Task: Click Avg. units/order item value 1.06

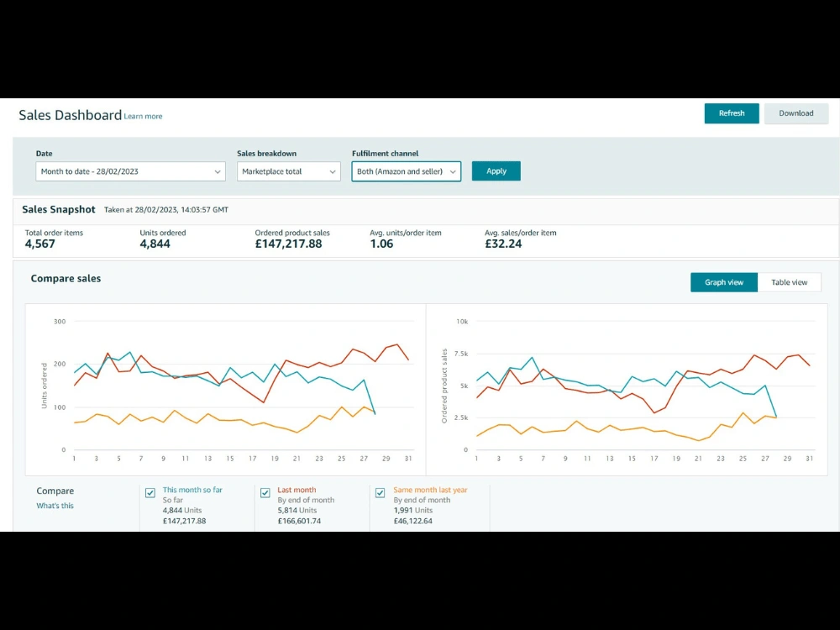Action: (x=381, y=244)
